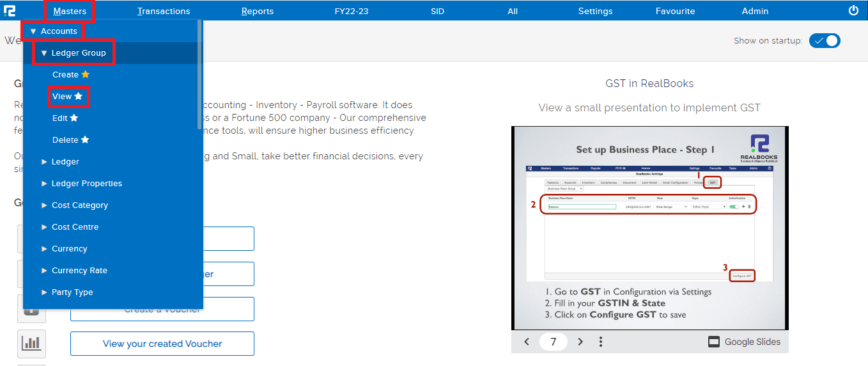Click the RealBooks logo icon
The height and width of the screenshot is (366, 868).
pos(10,10)
